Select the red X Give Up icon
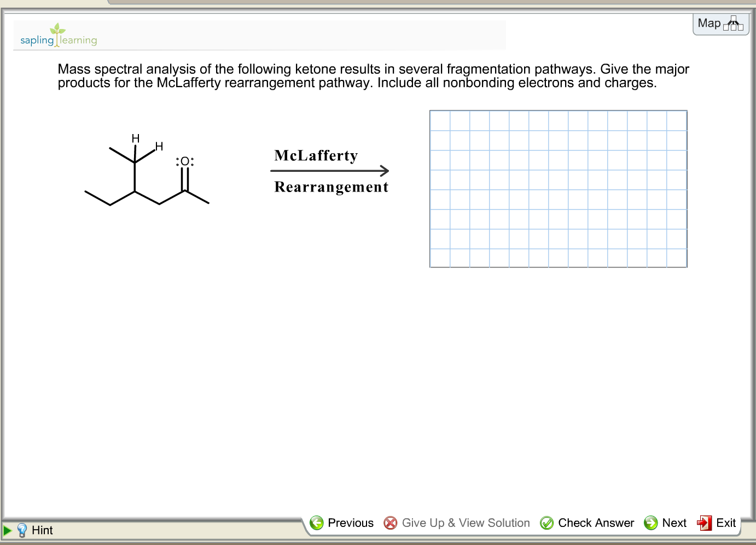This screenshot has height=545, width=756. (x=390, y=523)
